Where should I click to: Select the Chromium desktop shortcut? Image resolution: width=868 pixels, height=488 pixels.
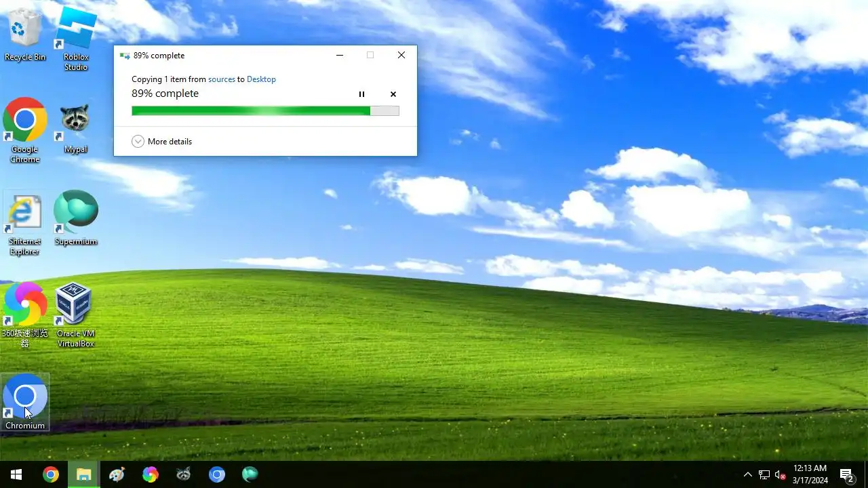25,402
